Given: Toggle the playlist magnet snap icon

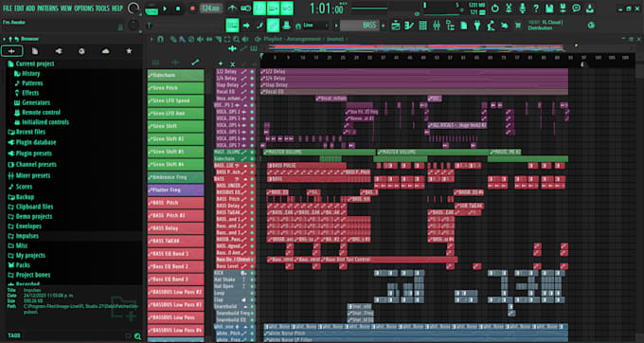Looking at the screenshot, I should pyautogui.click(x=161, y=39).
